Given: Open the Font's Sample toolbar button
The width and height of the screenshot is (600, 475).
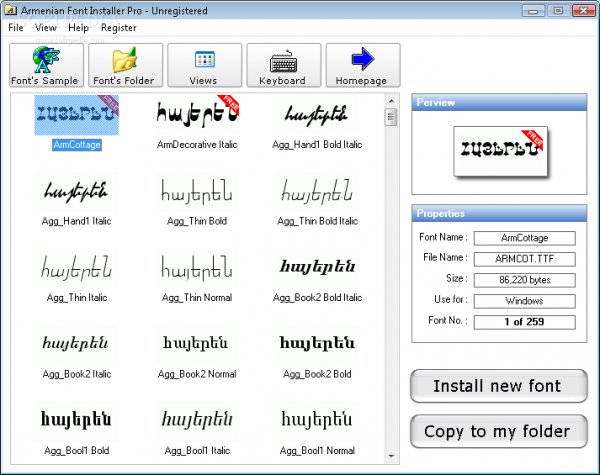Looking at the screenshot, I should point(46,65).
